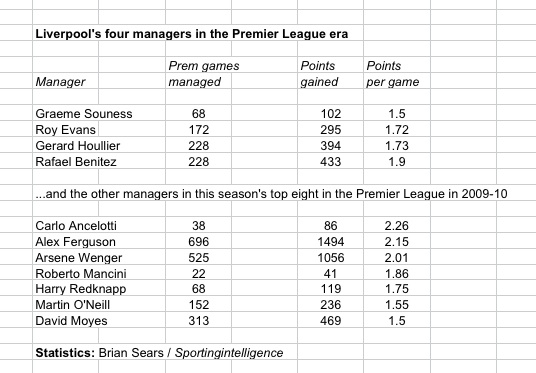Select Carlo Ancelotti points per game 2.26

tap(397, 226)
